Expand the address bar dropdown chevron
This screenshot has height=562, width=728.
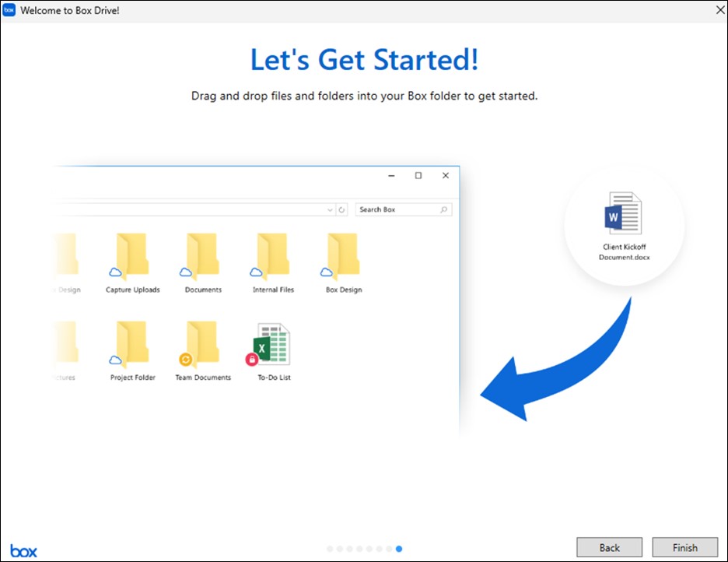pyautogui.click(x=330, y=209)
